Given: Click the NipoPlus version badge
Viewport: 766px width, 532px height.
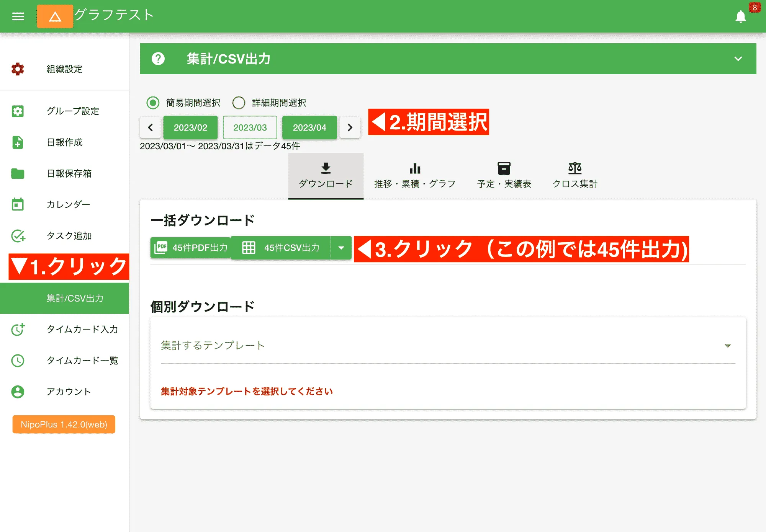Looking at the screenshot, I should pyautogui.click(x=64, y=424).
